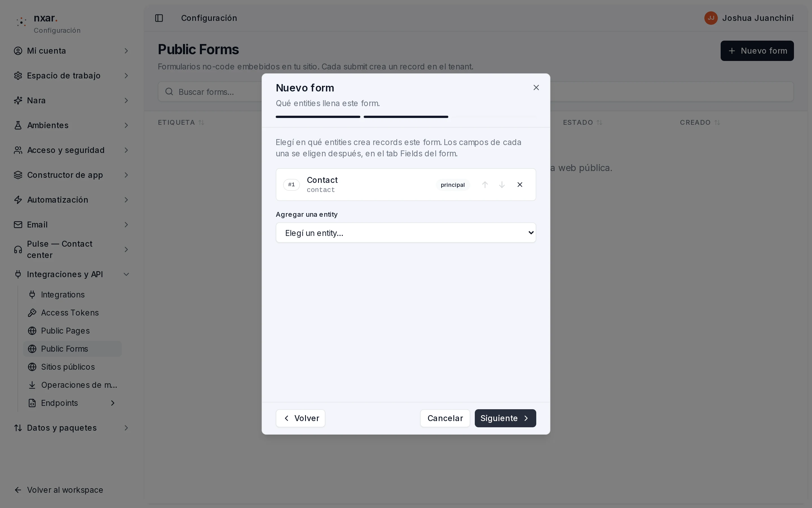This screenshot has height=508, width=812.
Task: Click the nxar logo icon
Action: [x=21, y=22]
